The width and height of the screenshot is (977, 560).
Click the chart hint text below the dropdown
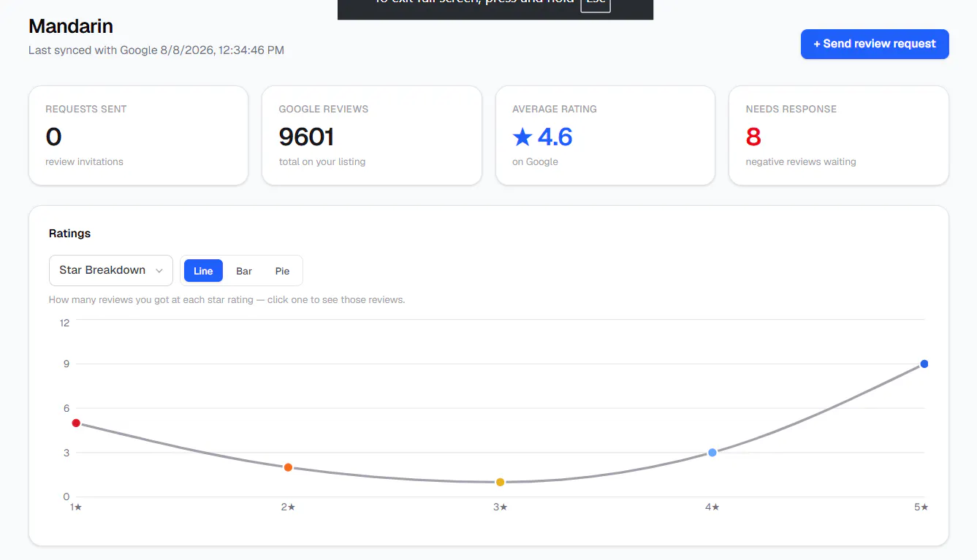point(227,300)
